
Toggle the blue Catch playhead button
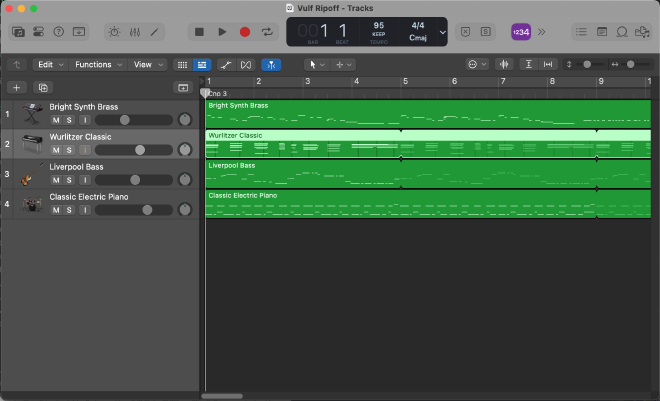click(x=271, y=65)
